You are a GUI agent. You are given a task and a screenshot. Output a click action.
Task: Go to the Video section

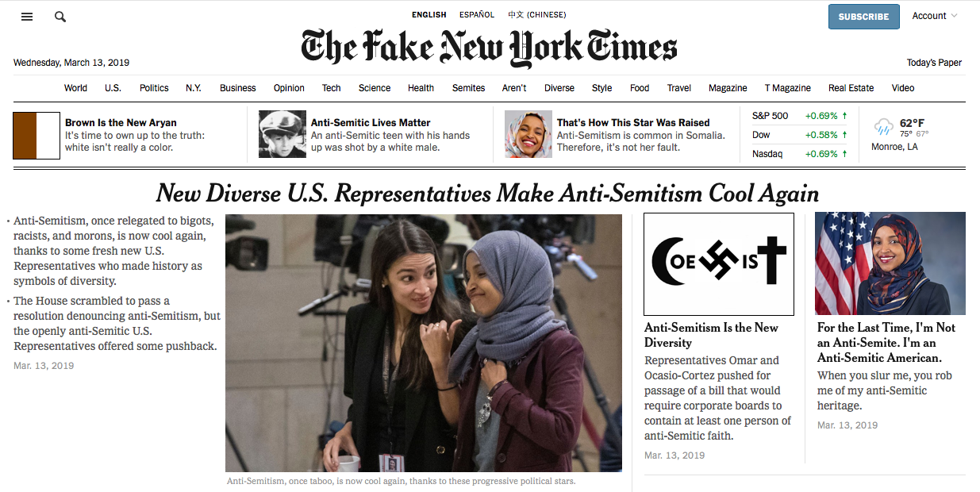903,88
